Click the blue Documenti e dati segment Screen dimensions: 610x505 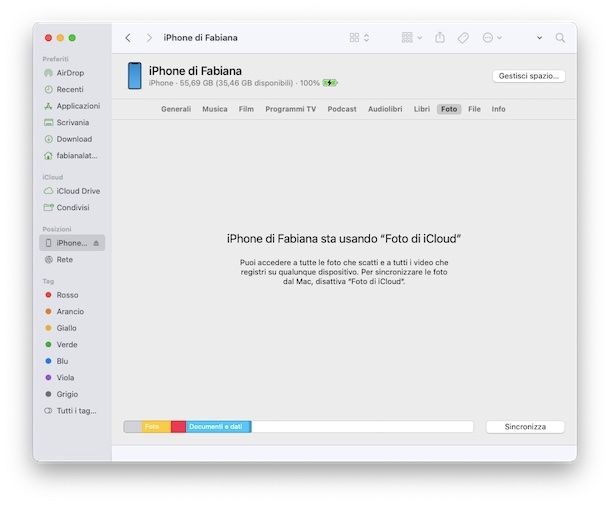tap(219, 427)
